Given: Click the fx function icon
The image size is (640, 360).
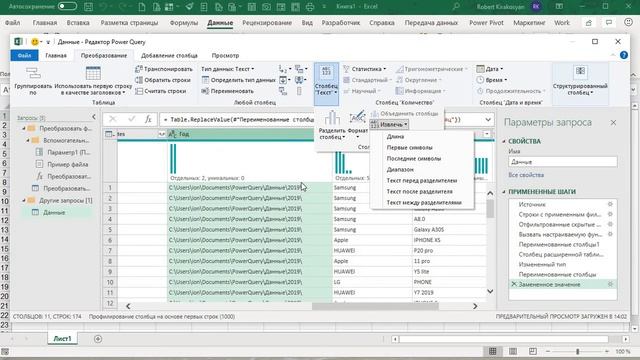Looking at the screenshot, I should [148, 119].
